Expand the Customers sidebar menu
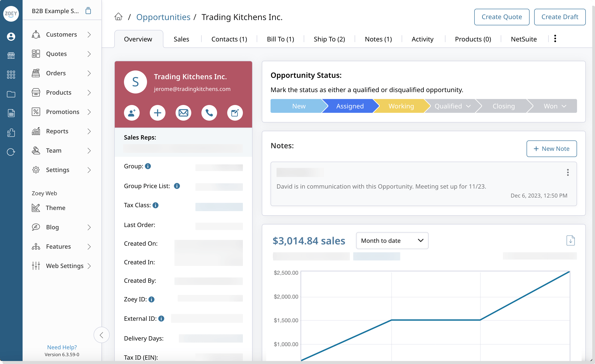595x364 pixels. click(x=62, y=35)
